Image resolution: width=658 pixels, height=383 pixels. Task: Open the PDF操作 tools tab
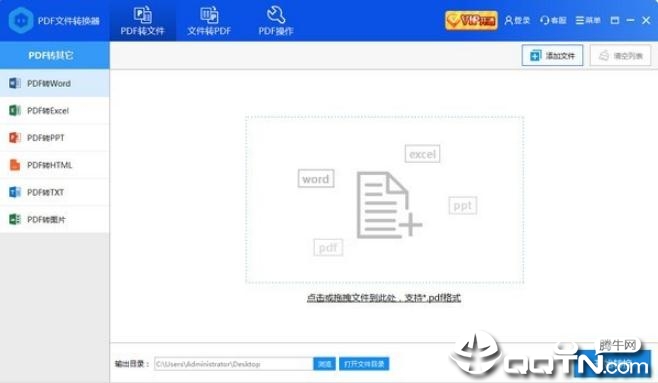coord(276,21)
